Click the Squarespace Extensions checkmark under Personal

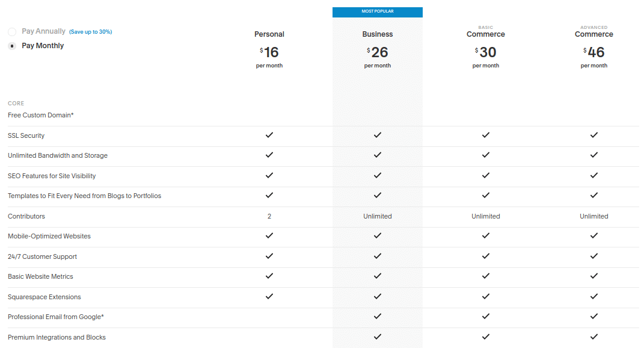pos(269,296)
